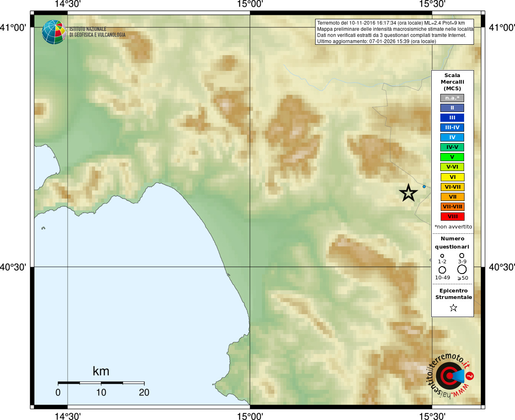
Task: Click right axis label 41°00'
Action: (x=502, y=27)
